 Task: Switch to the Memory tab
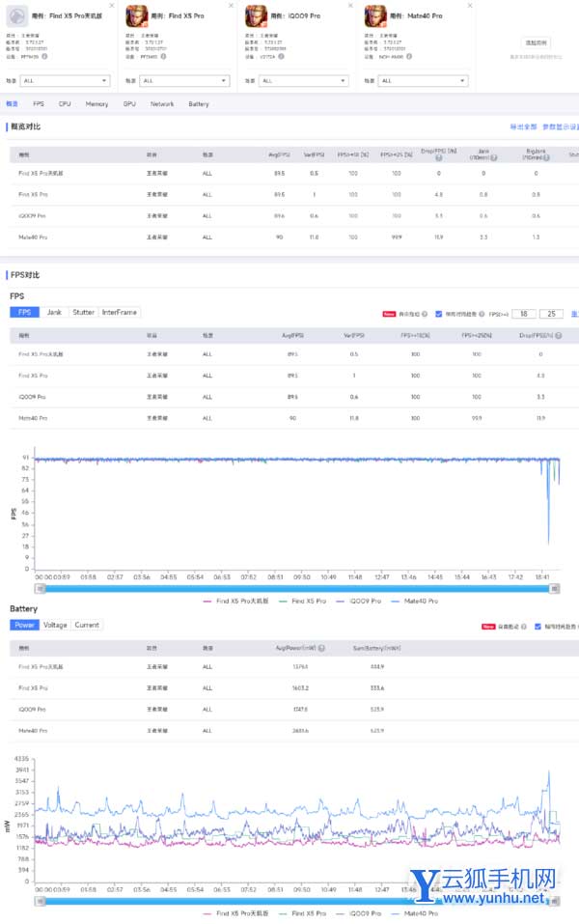click(96, 104)
